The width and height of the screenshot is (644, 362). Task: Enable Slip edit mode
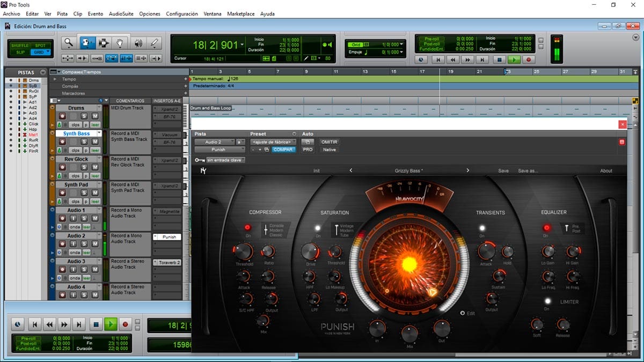pos(20,52)
